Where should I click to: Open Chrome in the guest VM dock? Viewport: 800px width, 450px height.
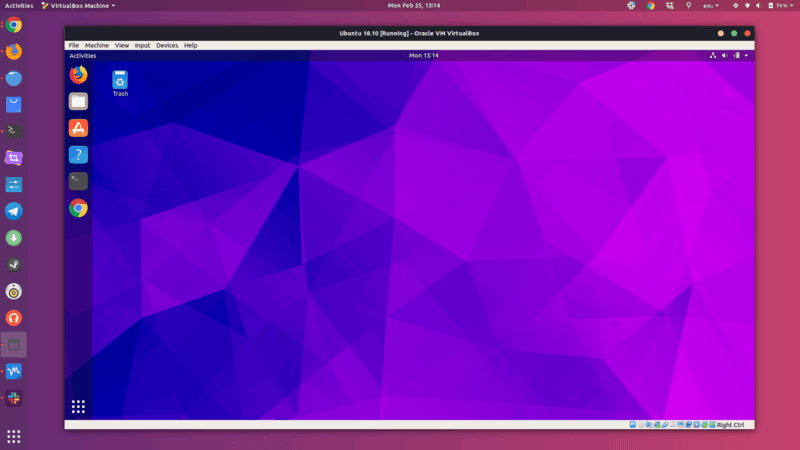(78, 208)
